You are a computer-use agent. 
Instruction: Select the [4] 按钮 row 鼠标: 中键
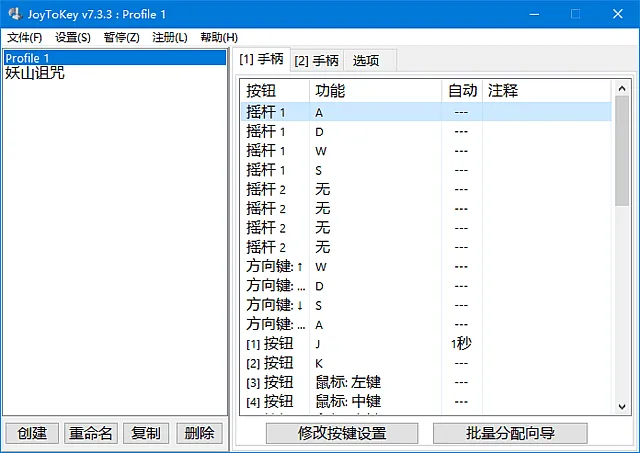tap(426, 402)
